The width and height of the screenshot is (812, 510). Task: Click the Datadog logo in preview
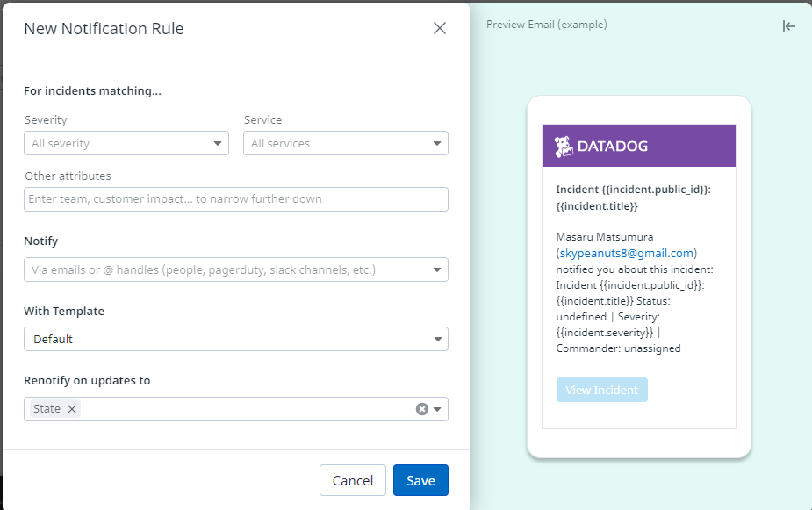(x=601, y=147)
